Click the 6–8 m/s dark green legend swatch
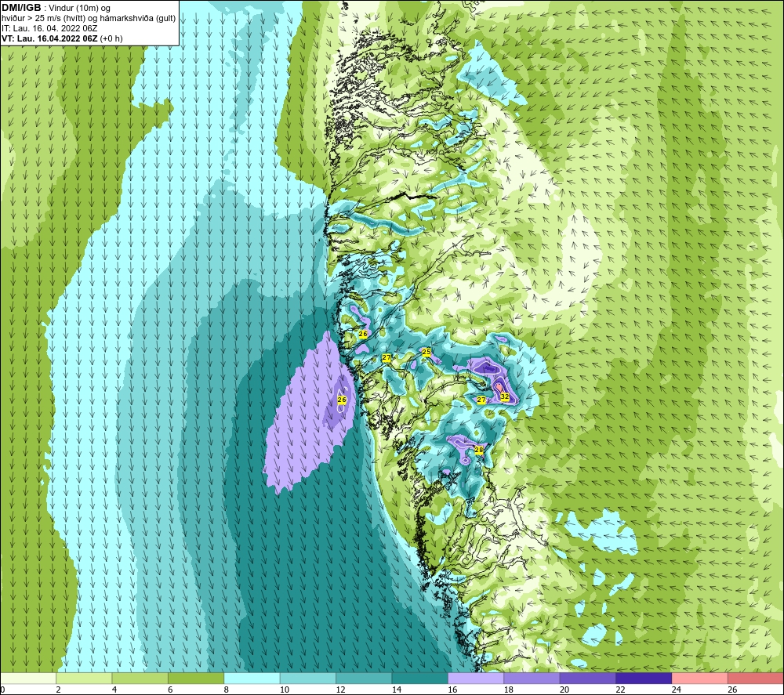This screenshot has height=695, width=784. coord(196,678)
